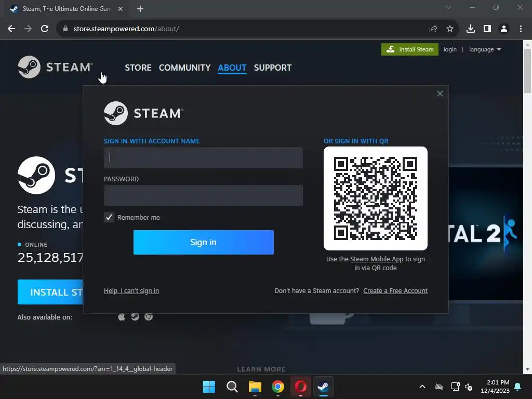The image size is (532, 399).
Task: Click the green Install Steam button
Action: pyautogui.click(x=410, y=49)
